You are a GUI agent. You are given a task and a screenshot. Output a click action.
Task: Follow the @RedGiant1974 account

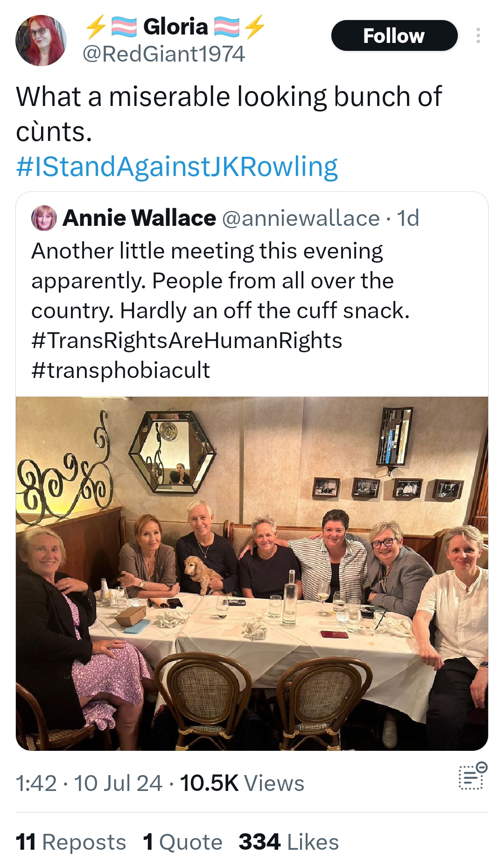point(394,35)
